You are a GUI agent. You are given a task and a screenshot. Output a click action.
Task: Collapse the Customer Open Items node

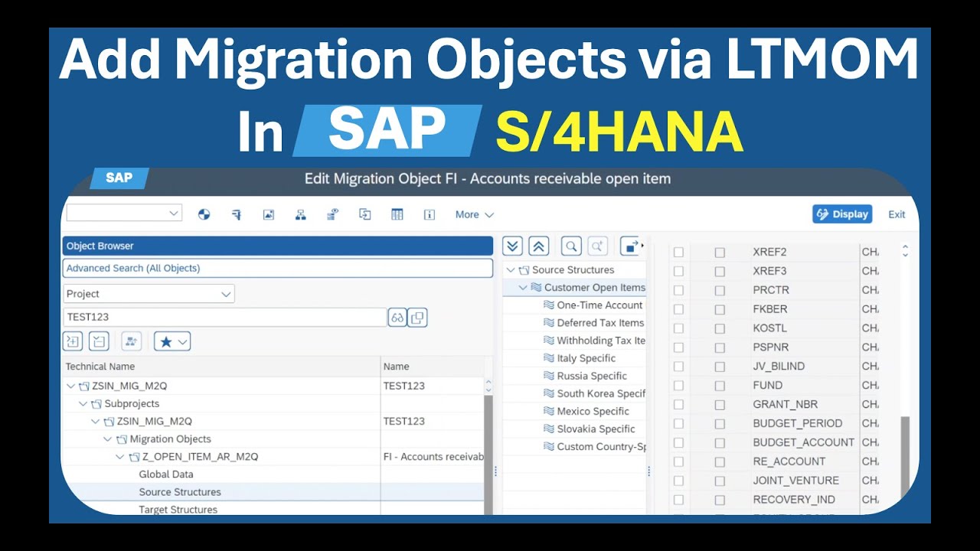pyautogui.click(x=524, y=288)
